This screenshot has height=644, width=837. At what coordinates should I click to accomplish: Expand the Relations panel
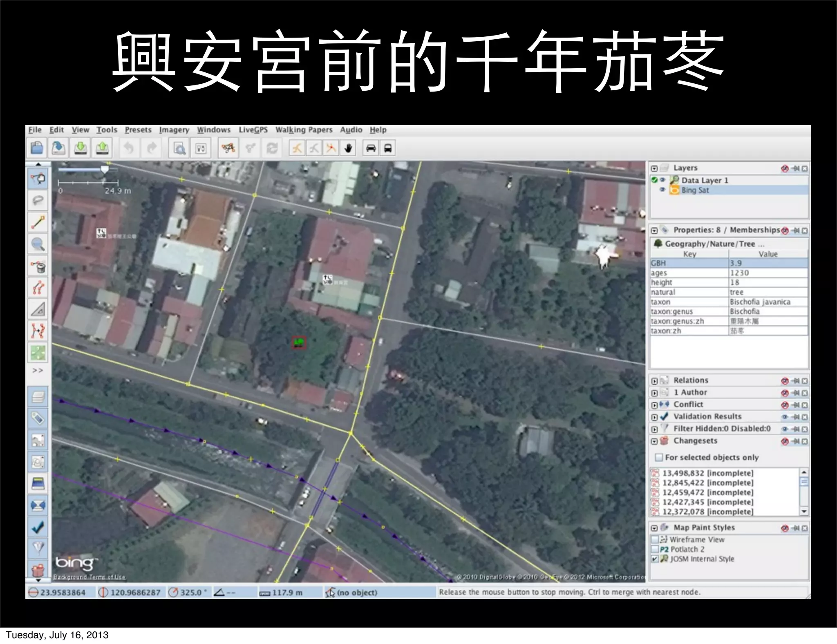point(654,381)
